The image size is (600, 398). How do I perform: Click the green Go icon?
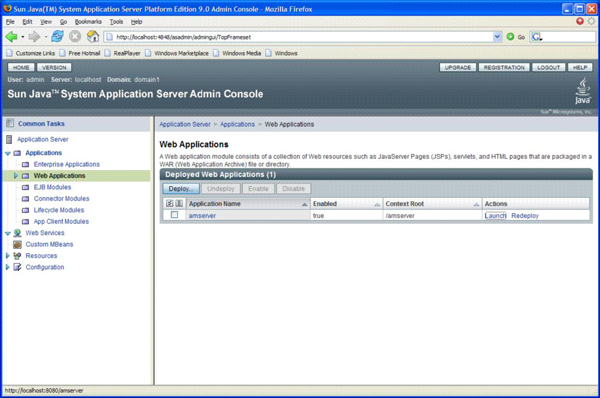[x=510, y=37]
